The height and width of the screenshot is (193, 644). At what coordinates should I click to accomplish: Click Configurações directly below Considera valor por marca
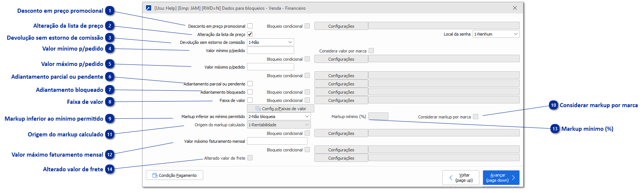(x=341, y=59)
